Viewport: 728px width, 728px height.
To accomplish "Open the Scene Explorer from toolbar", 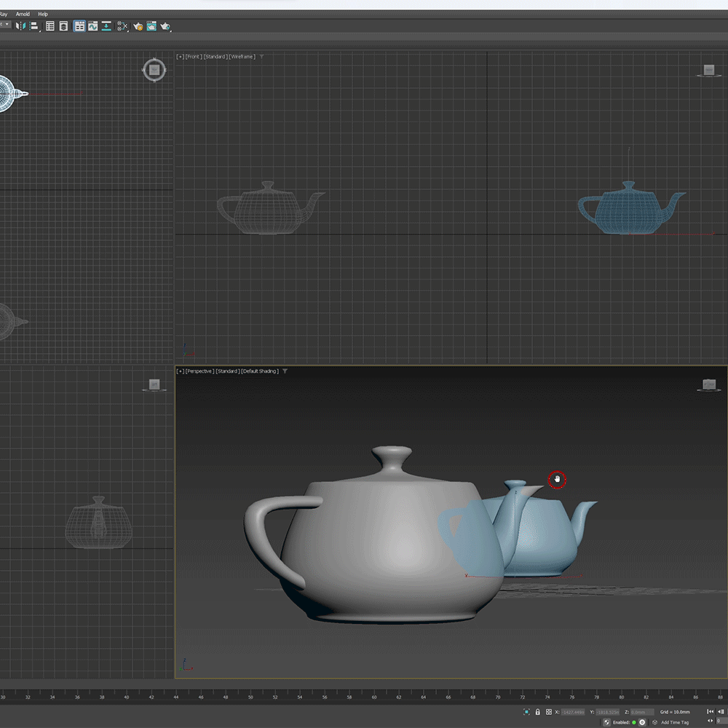I will pos(50,26).
